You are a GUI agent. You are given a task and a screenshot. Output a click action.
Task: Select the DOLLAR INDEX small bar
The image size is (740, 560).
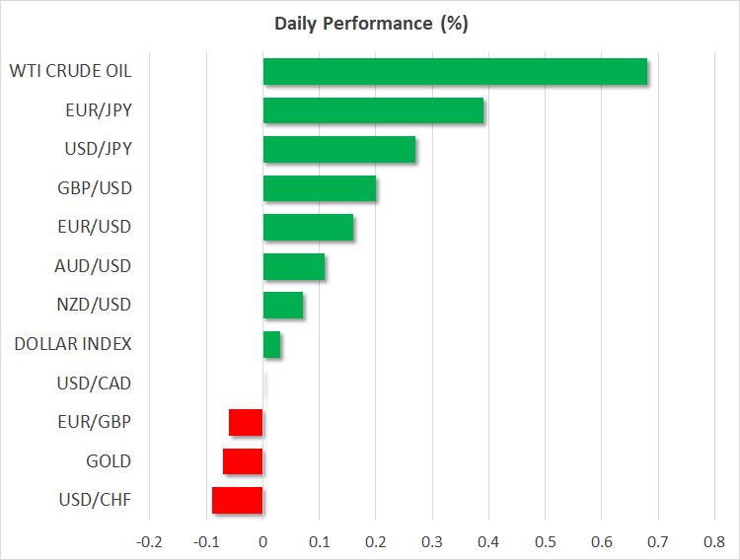pyautogui.click(x=271, y=344)
